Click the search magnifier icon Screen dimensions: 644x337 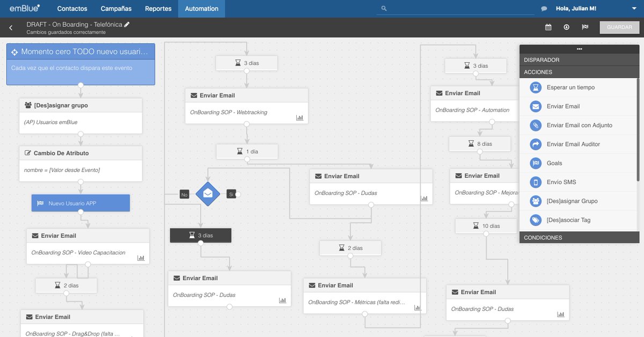pos(384,9)
